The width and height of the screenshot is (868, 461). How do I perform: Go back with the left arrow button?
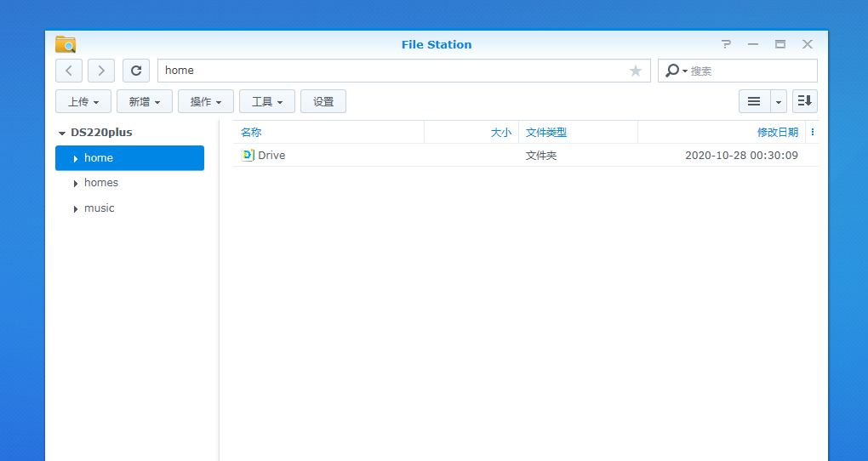[69, 71]
